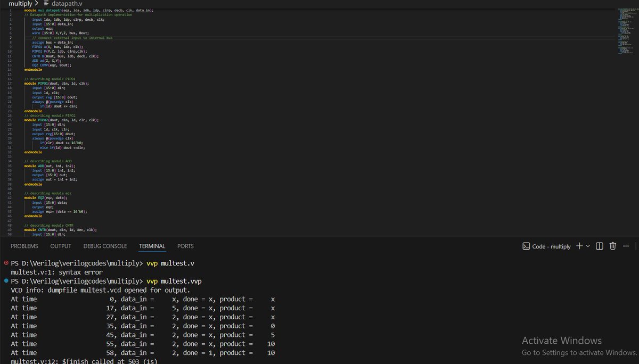Click the terminal shell icon beside Code - multiply

point(525,246)
